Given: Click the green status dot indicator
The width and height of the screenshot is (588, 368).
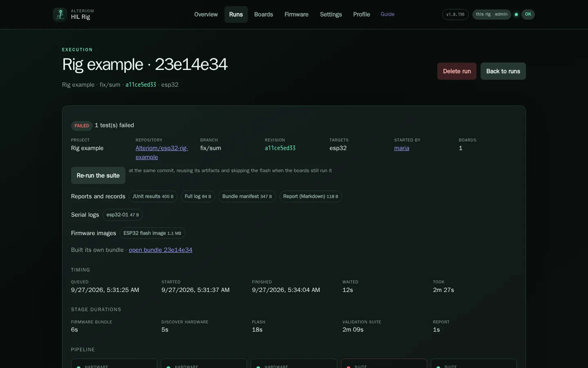Looking at the screenshot, I should point(517,14).
